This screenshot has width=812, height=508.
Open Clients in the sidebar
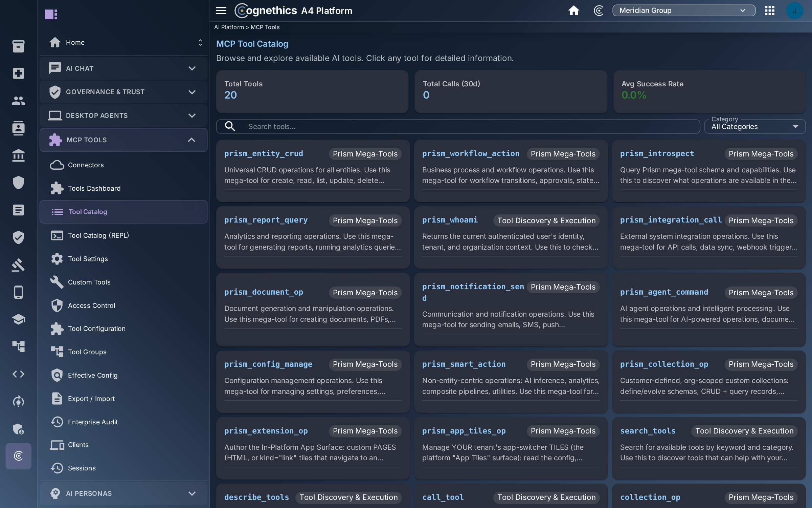(x=123, y=445)
